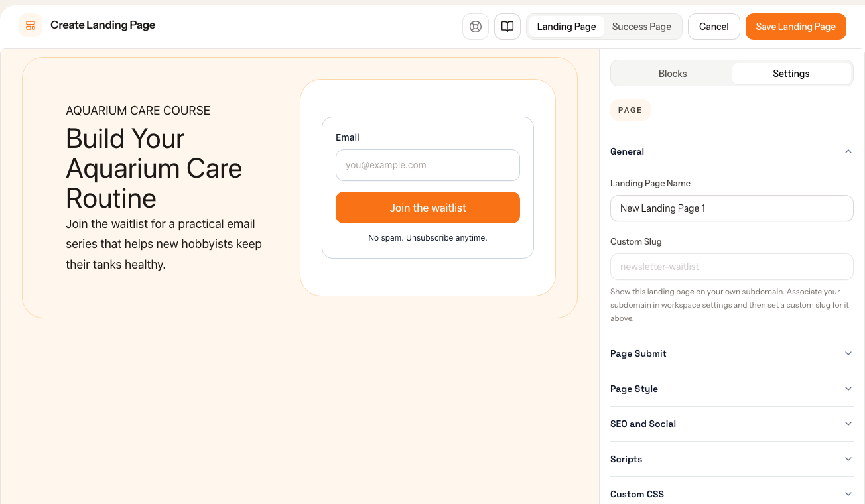
Task: Select the Build Your Aquarium Care Routine heading
Action: point(154,168)
